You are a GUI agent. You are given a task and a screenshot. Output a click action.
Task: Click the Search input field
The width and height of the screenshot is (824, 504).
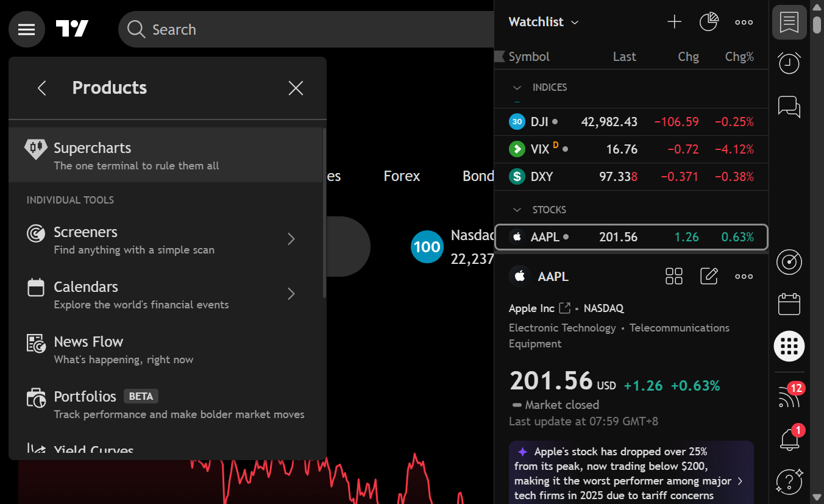(306, 29)
